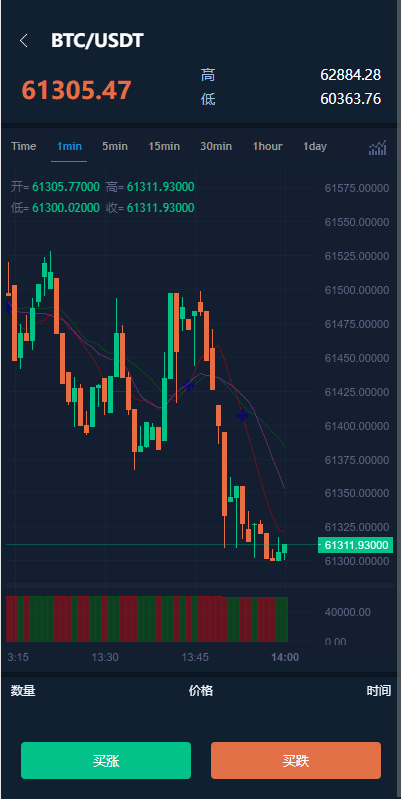
Task: Click the 价格 column header
Action: [x=201, y=691]
